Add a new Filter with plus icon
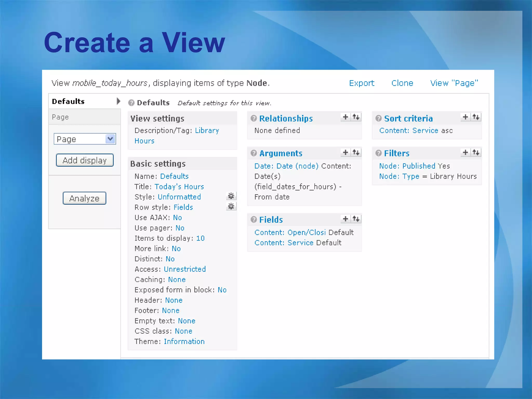 tap(465, 152)
